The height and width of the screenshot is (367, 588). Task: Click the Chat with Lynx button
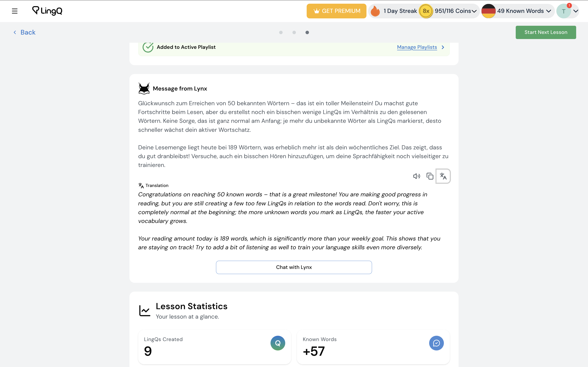click(x=294, y=267)
